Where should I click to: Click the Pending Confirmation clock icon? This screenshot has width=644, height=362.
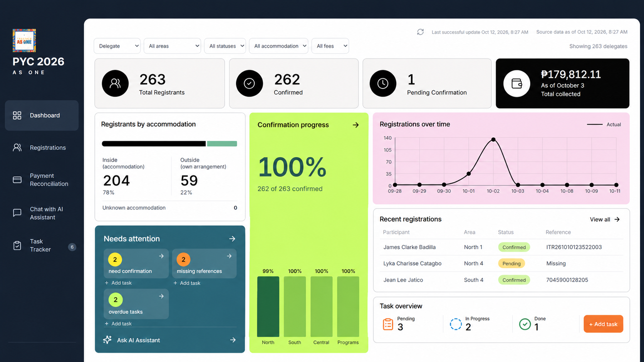click(383, 83)
